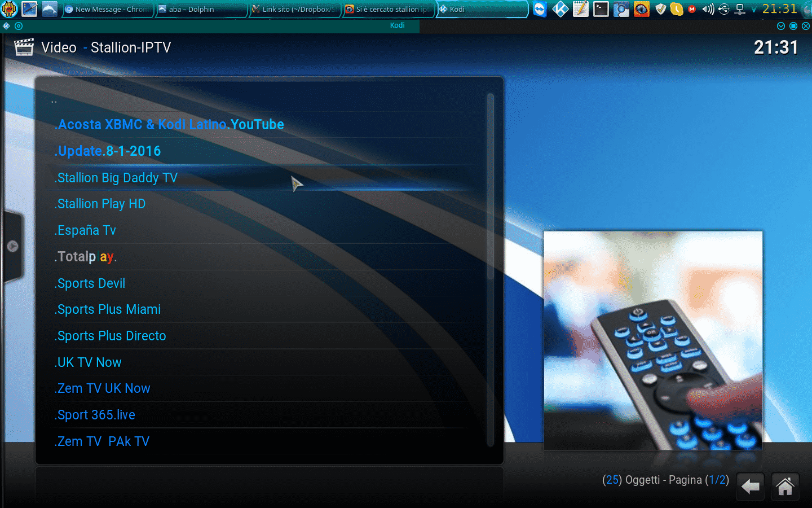This screenshot has height=508, width=812.
Task: Open the network connection tray icon
Action: coord(740,9)
